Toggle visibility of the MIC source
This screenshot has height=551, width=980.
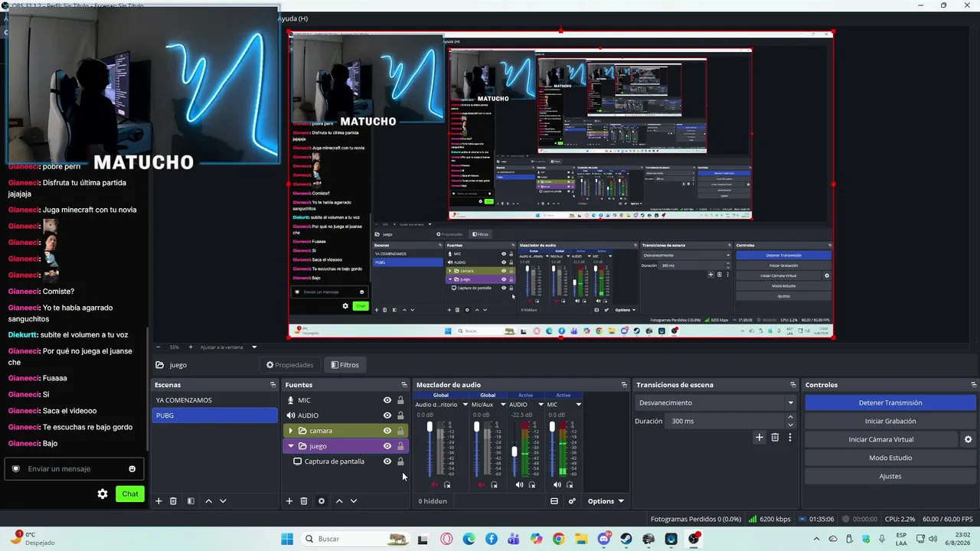point(387,400)
